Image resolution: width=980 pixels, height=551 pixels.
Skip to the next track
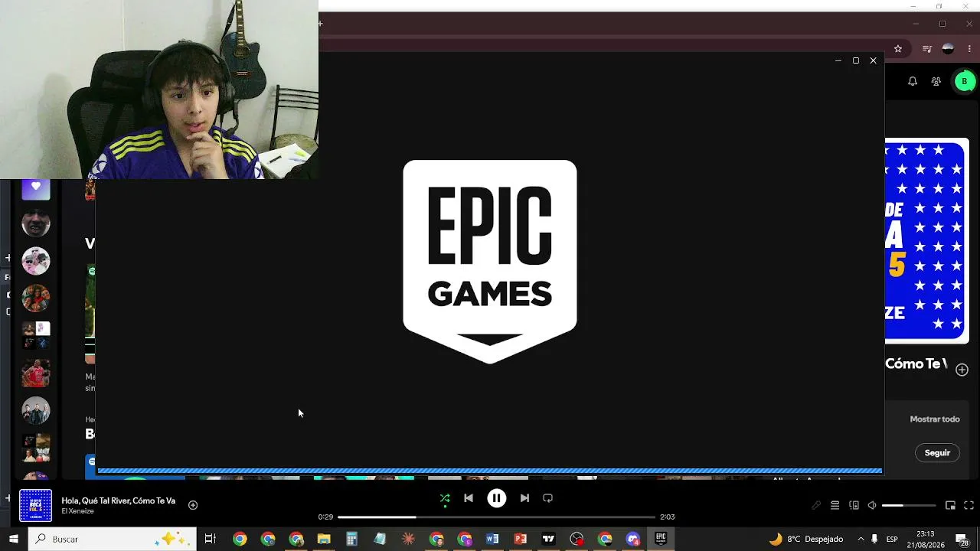point(524,498)
